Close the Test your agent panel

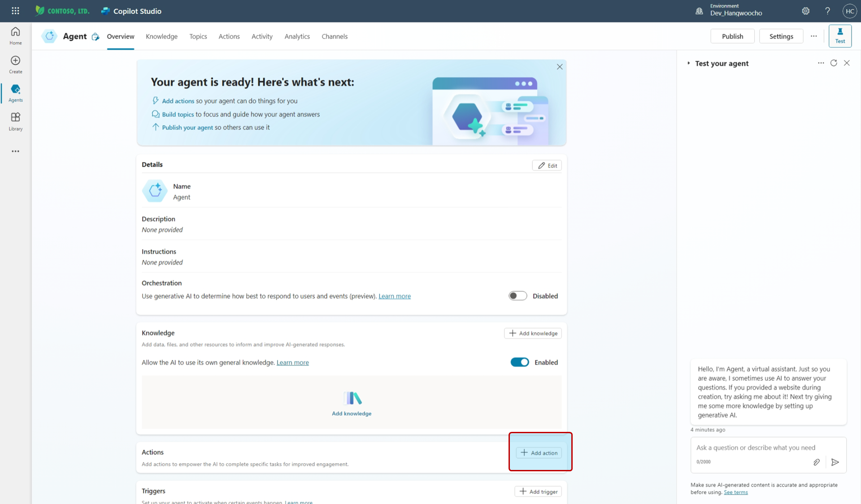pyautogui.click(x=847, y=63)
